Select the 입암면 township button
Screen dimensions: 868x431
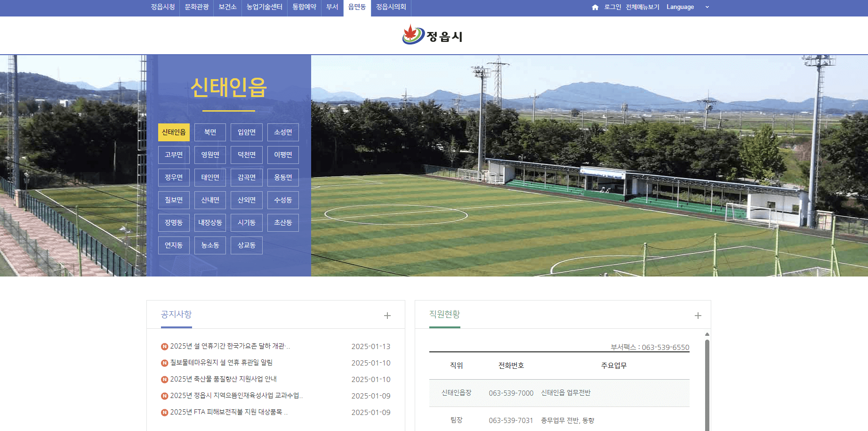point(246,132)
